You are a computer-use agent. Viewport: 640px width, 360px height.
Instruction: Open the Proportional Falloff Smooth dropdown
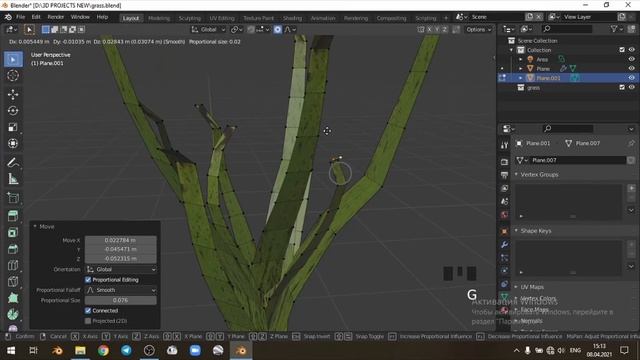121,290
